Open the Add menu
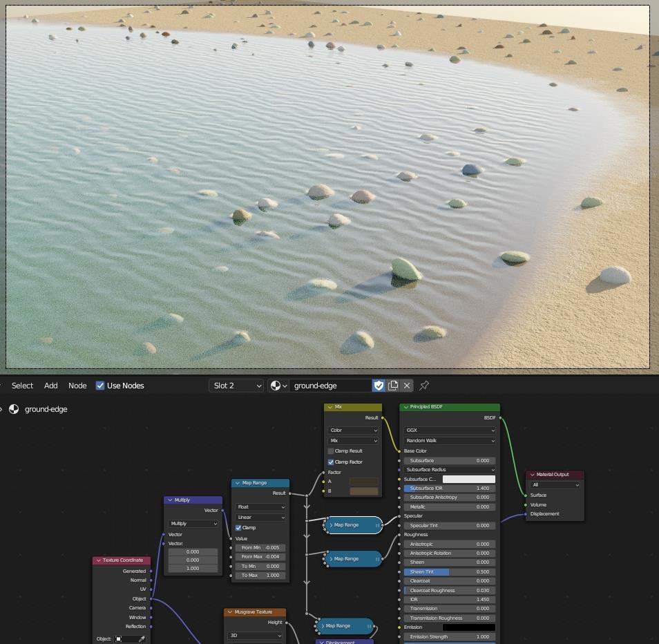 (51, 386)
